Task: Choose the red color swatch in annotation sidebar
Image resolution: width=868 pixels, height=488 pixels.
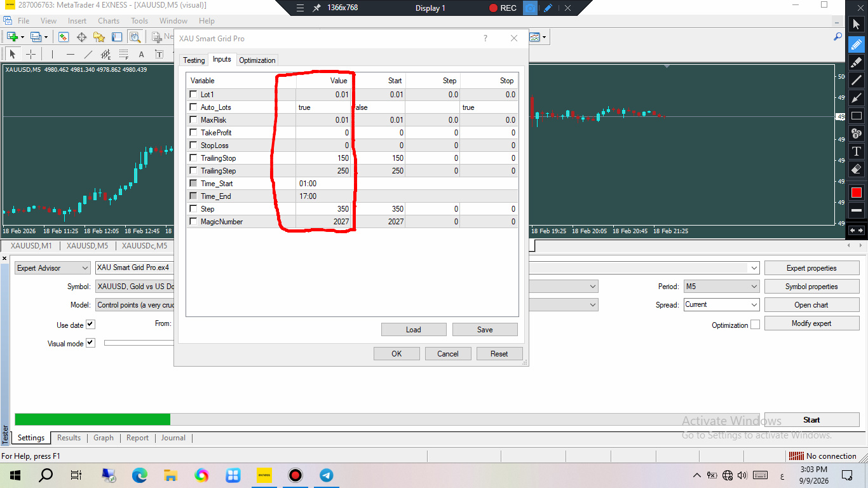Action: [856, 192]
